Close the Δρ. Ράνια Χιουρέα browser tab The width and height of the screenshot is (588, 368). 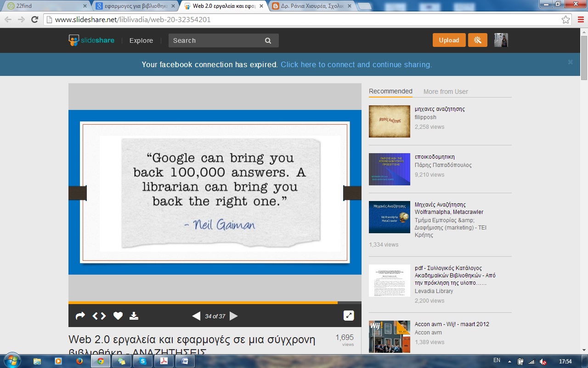349,6
